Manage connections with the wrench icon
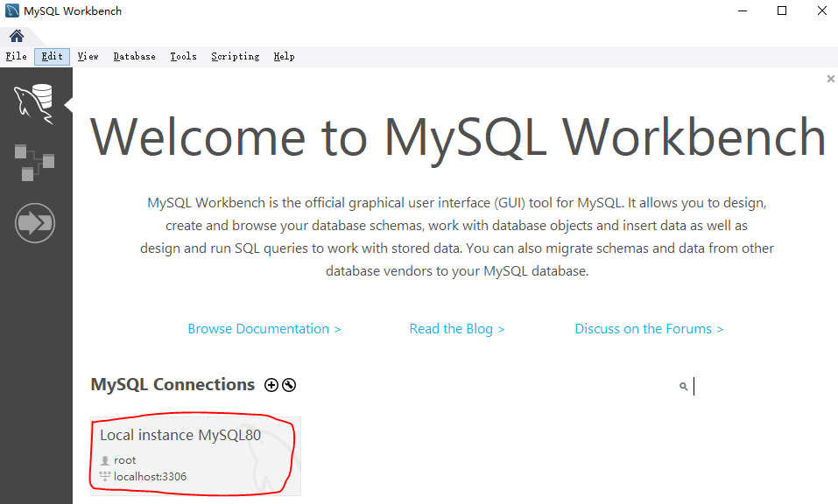The width and height of the screenshot is (838, 504). 289,385
